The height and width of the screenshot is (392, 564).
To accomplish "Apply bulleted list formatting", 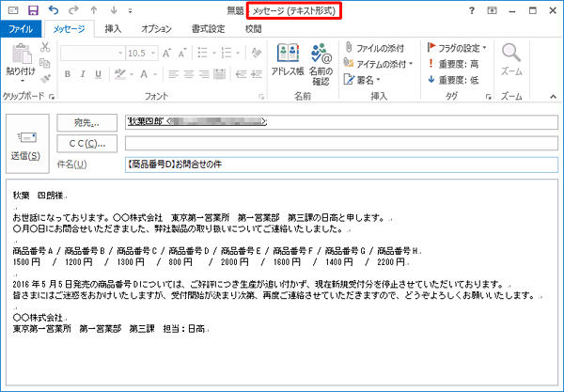I will tap(202, 53).
